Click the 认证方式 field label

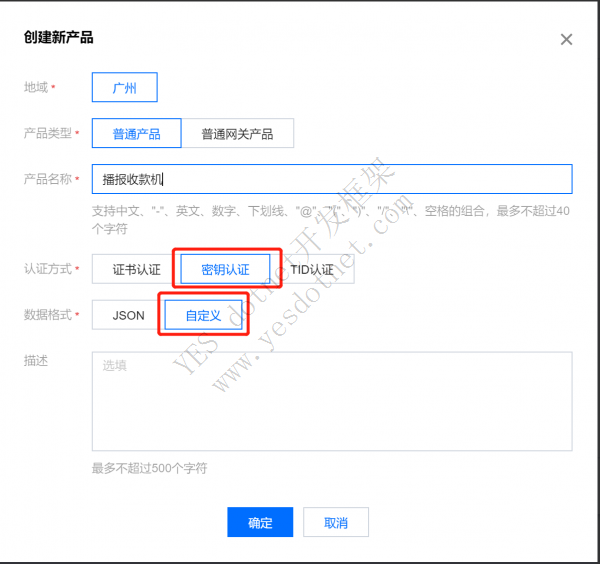47,269
